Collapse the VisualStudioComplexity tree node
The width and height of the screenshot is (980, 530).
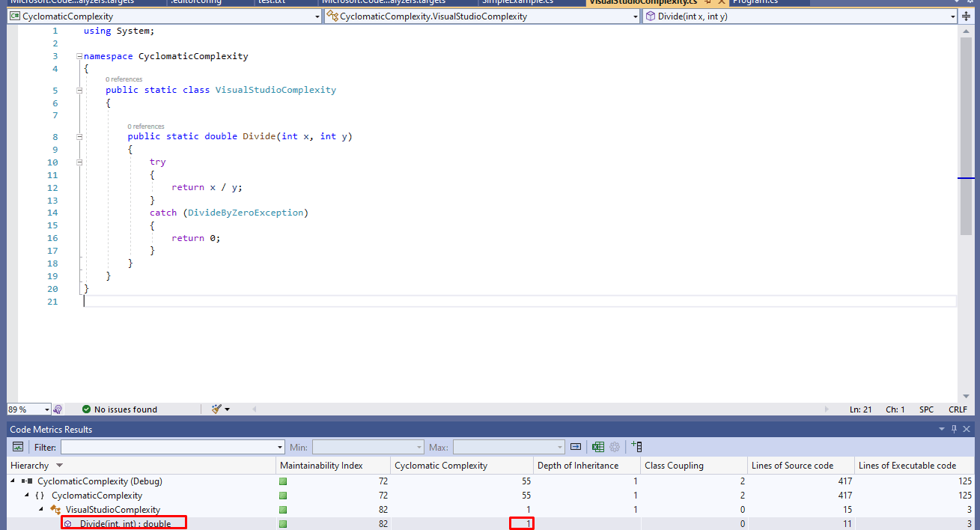tap(42, 510)
